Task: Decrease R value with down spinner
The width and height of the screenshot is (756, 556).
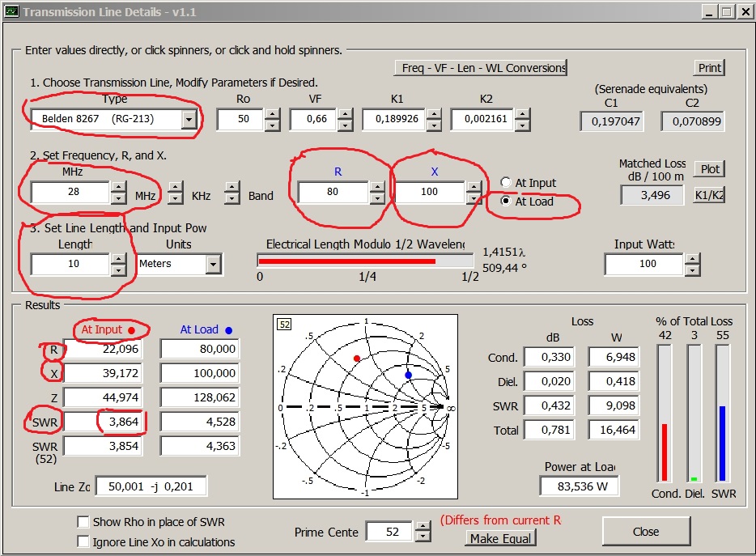Action: coord(377,197)
